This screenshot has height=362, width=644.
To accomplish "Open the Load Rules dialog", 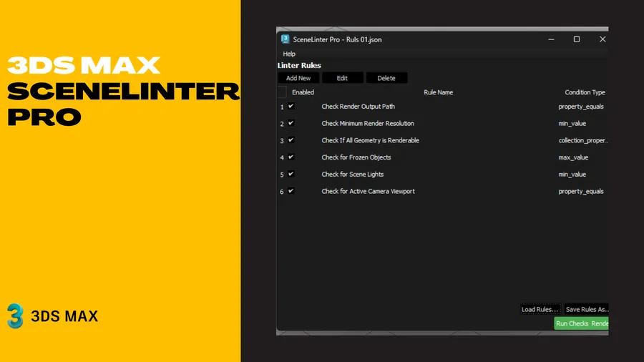I will click(x=540, y=310).
